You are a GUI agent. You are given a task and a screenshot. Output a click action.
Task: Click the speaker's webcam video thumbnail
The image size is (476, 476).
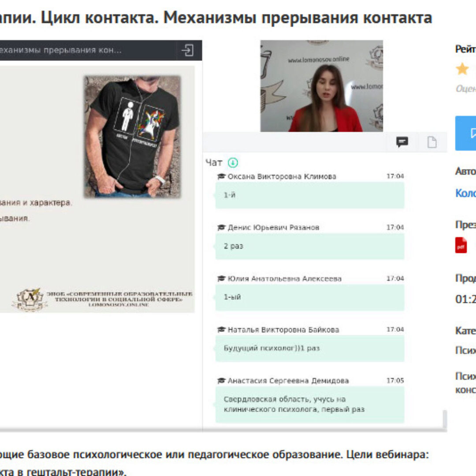click(x=321, y=86)
